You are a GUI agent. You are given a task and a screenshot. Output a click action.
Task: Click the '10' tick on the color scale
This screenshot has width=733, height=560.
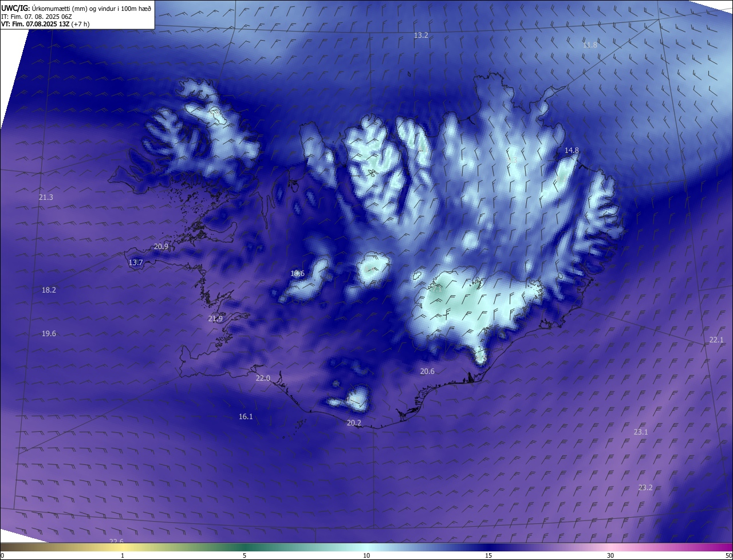[x=366, y=555]
